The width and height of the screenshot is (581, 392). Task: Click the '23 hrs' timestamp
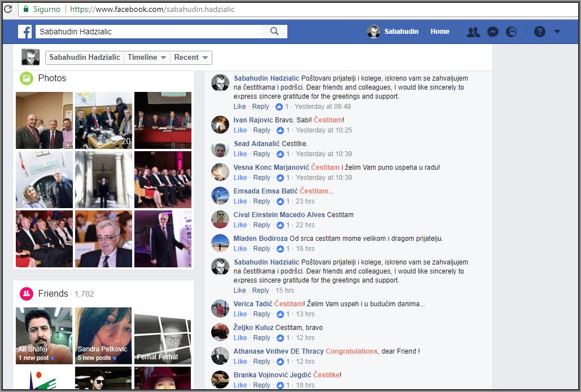pos(305,201)
